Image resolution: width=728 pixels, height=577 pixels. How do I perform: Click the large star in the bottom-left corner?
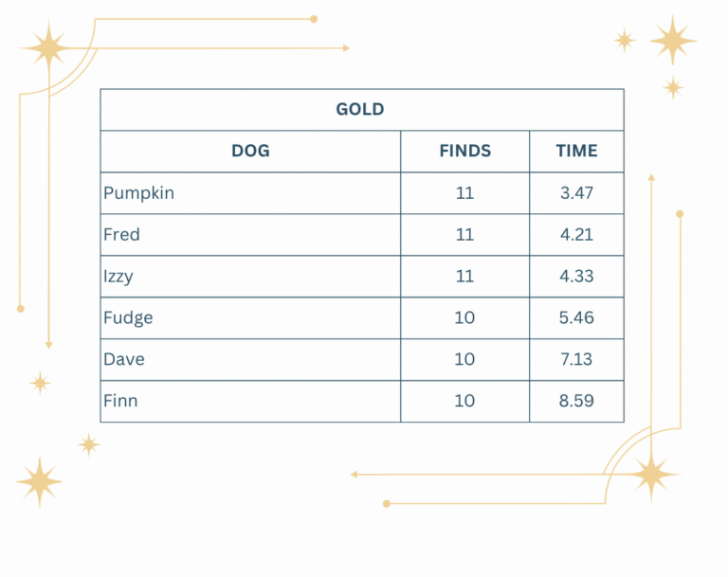point(40,481)
